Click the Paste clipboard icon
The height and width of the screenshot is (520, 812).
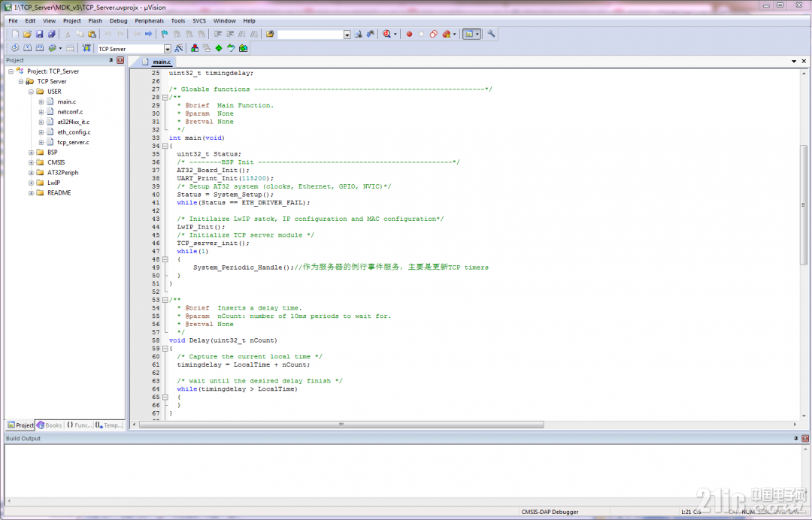pos(92,34)
